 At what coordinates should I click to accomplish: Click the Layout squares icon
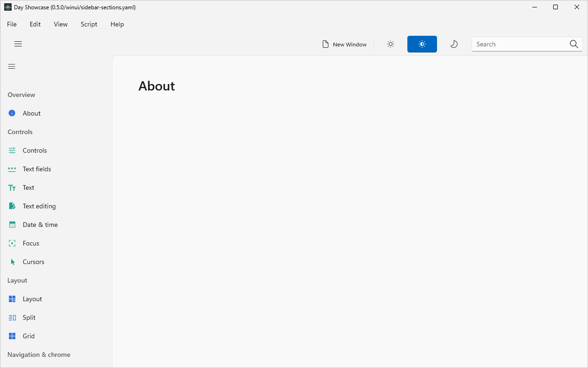click(12, 299)
